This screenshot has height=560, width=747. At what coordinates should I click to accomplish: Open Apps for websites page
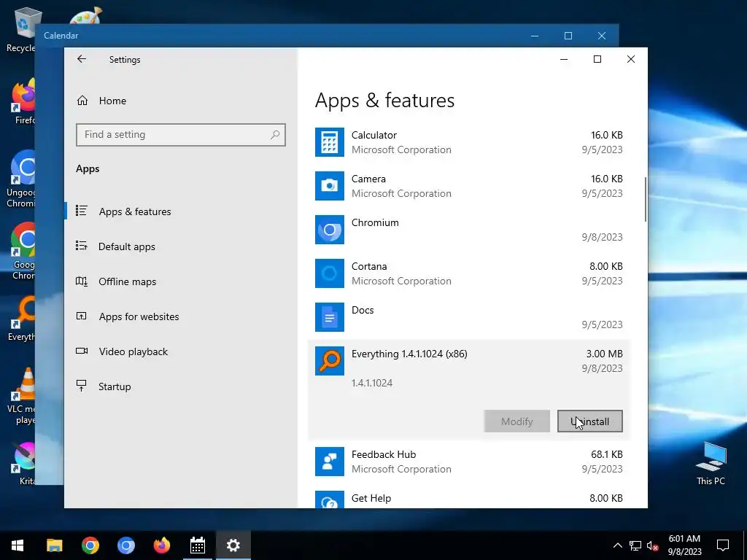139,316
